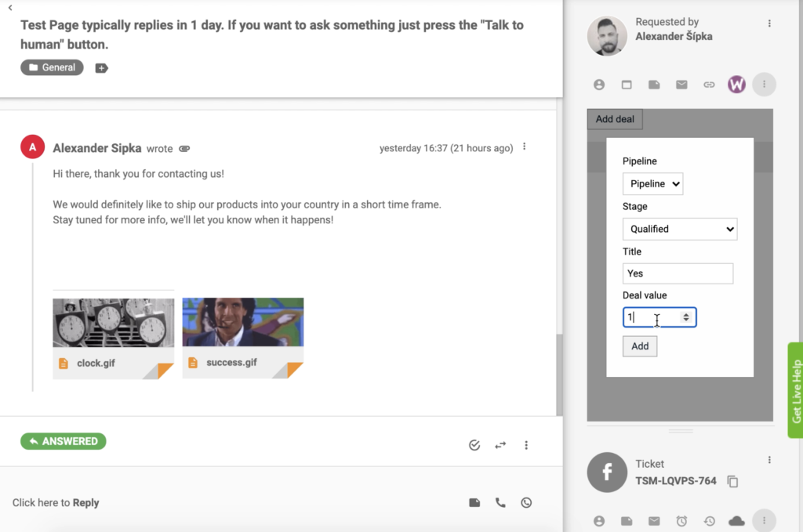Add a note via reply bar icon
This screenshot has height=532, width=803.
[474, 503]
